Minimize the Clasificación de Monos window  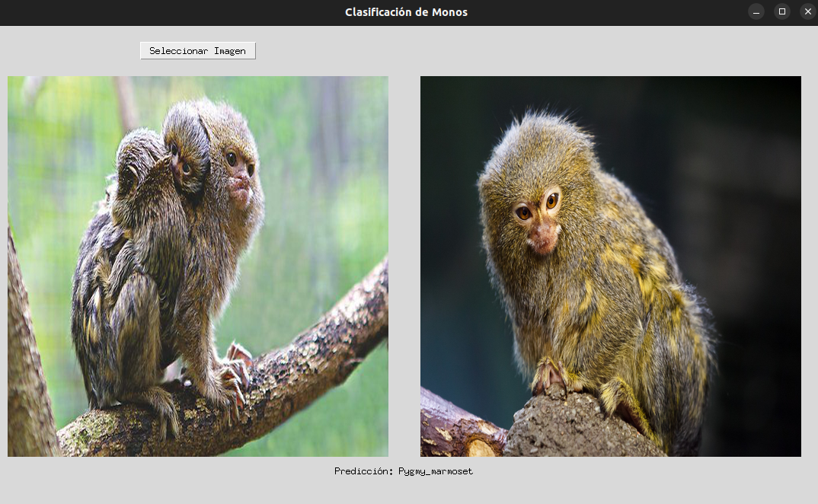pos(756,11)
